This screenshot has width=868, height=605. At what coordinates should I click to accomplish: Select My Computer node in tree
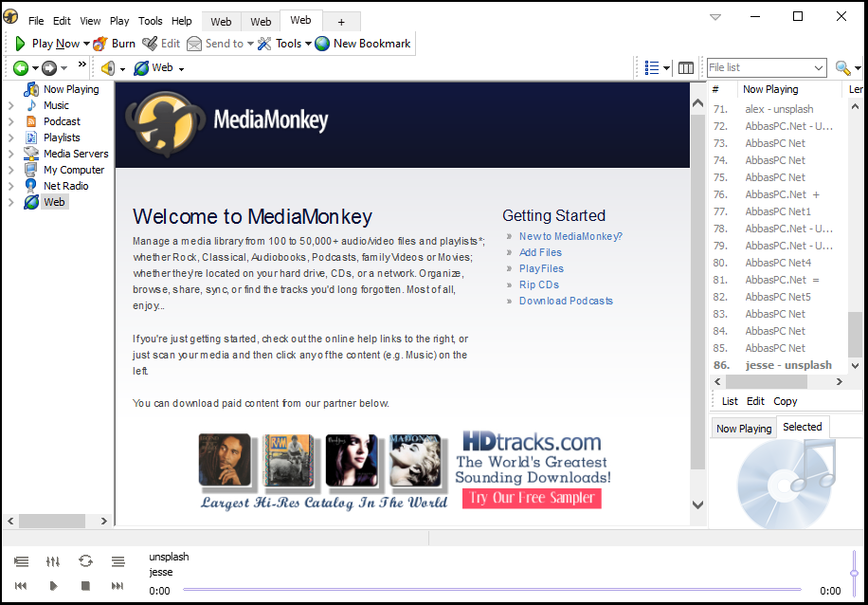pyautogui.click(x=74, y=170)
